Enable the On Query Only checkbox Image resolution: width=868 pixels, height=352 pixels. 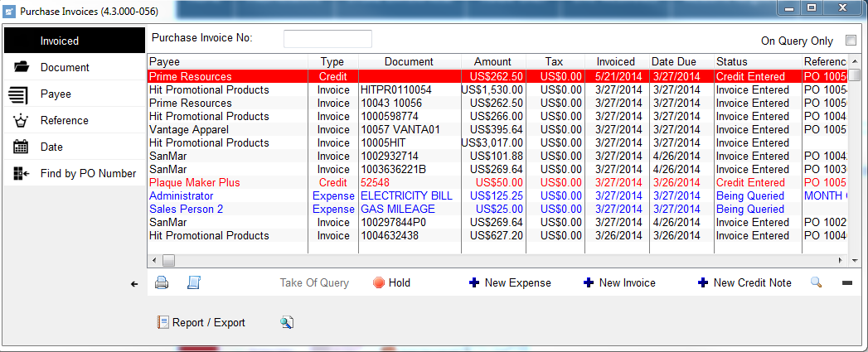(x=851, y=40)
